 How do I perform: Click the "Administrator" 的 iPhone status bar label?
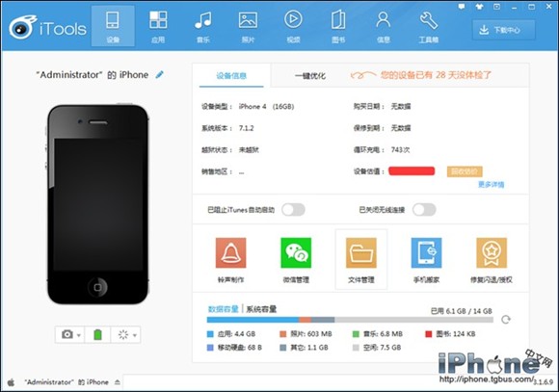67,382
